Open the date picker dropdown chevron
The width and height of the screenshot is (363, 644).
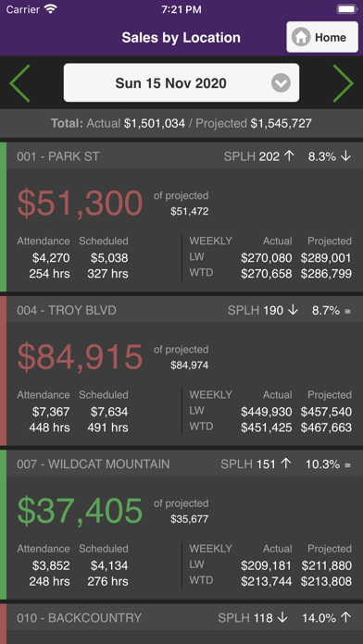(281, 83)
